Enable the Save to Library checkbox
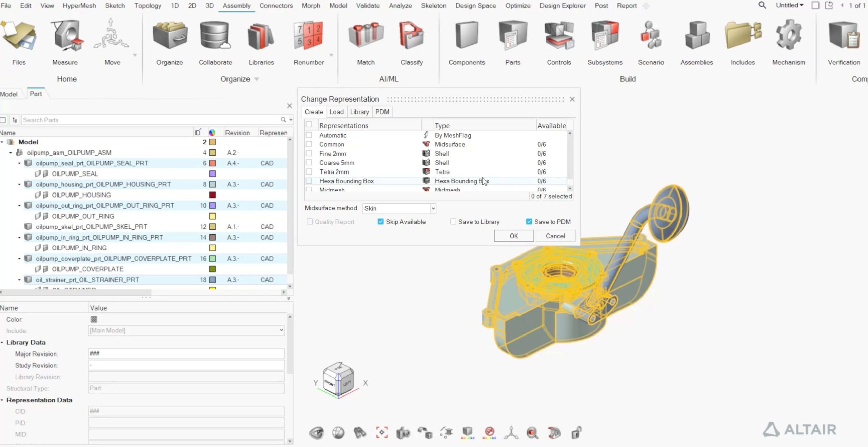The width and height of the screenshot is (868, 447). tap(453, 222)
